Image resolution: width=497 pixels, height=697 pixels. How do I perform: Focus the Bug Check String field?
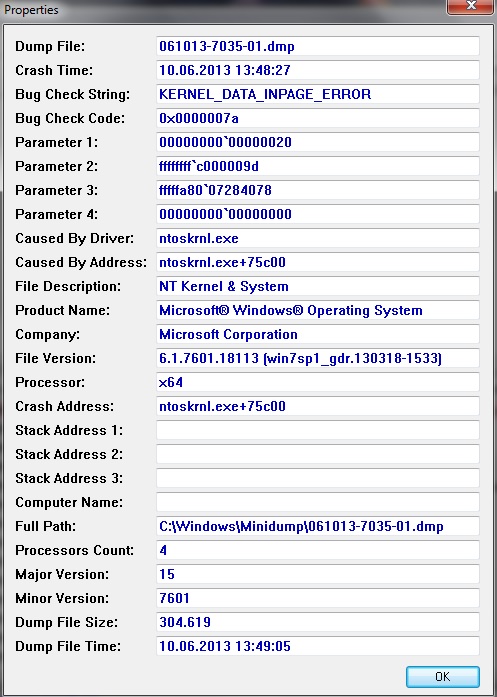click(318, 94)
